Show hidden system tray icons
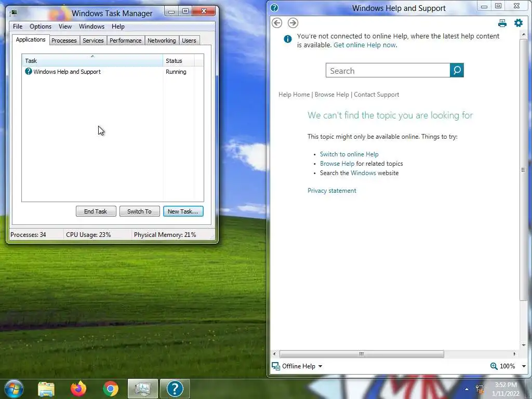This screenshot has height=399, width=532. (467, 389)
